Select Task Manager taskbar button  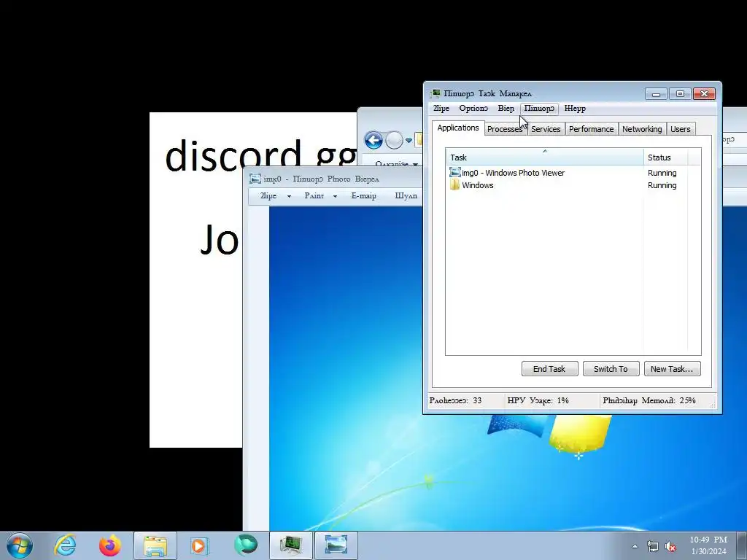point(290,545)
